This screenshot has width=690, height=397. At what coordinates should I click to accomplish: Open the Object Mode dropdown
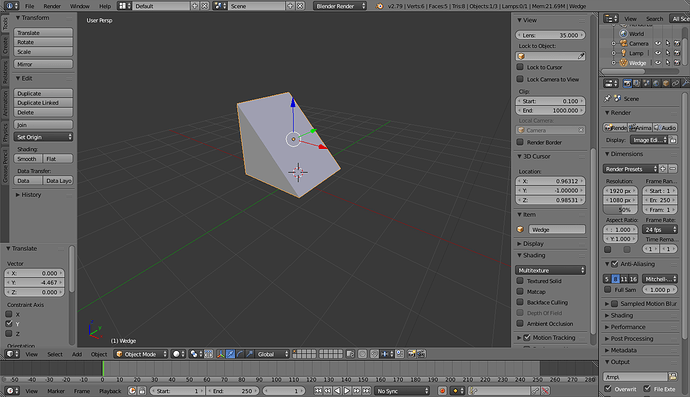click(x=141, y=354)
